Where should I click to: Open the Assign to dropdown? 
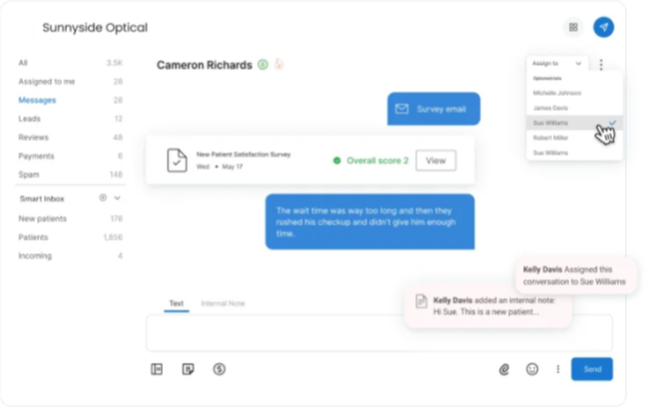tap(557, 63)
